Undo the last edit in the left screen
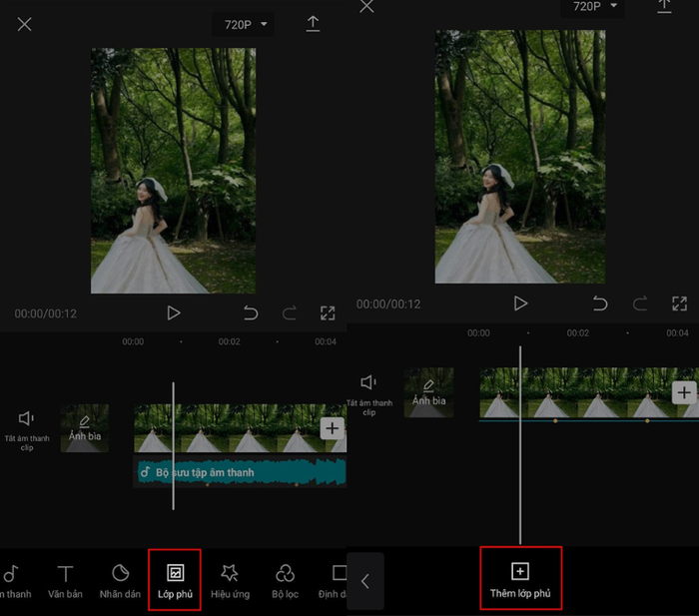 251,313
